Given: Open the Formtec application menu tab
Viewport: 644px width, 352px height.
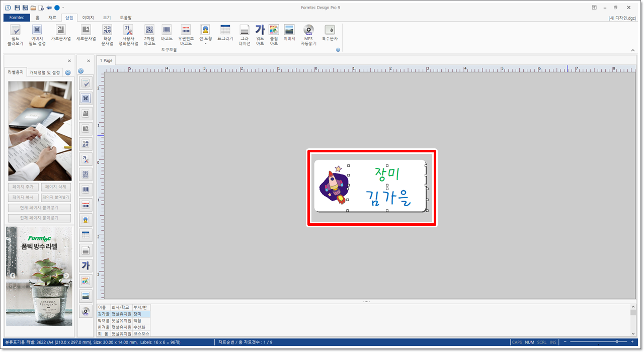Looking at the screenshot, I should coord(17,18).
